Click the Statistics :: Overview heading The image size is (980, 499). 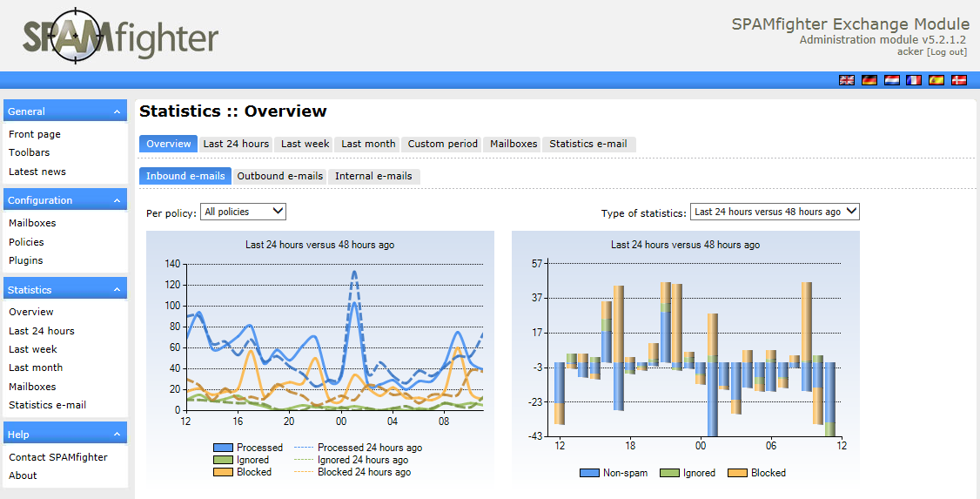point(233,111)
